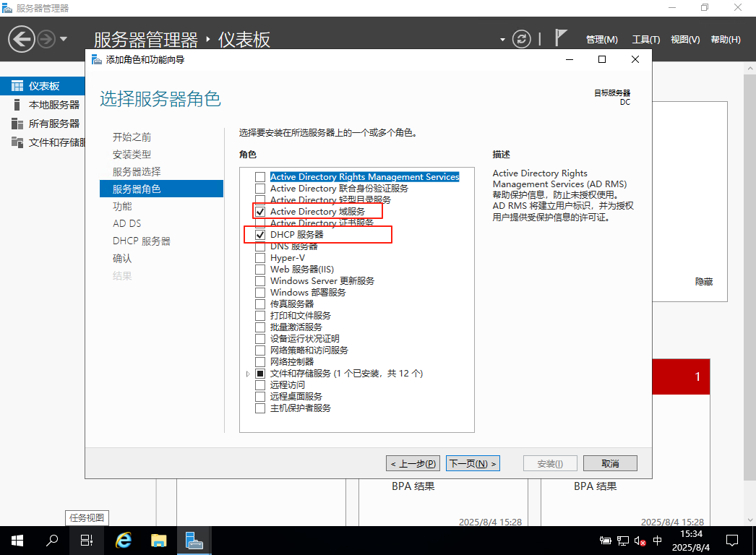Go to 确认 wizard step
Image resolution: width=756 pixels, height=555 pixels.
122,259
